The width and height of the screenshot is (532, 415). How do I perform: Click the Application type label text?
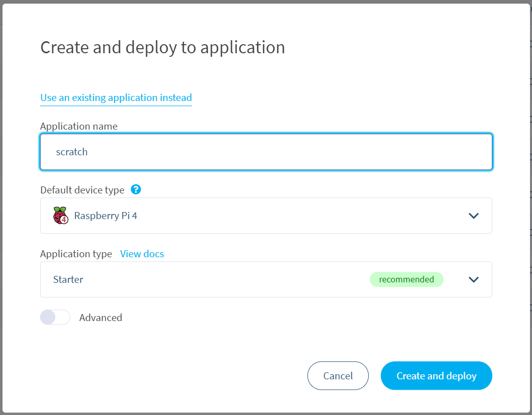(x=76, y=254)
